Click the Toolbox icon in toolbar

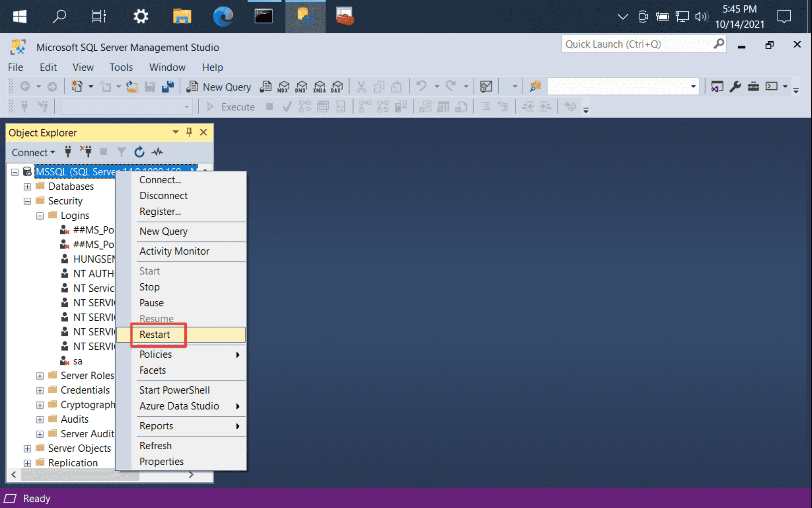pyautogui.click(x=753, y=87)
